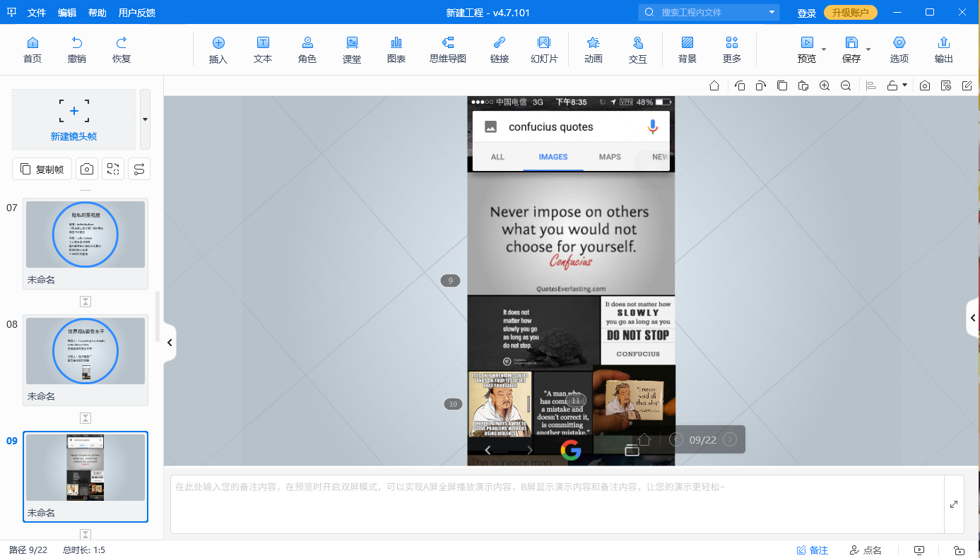Open 更多 more tools
The height and width of the screenshot is (558, 980).
(732, 49)
